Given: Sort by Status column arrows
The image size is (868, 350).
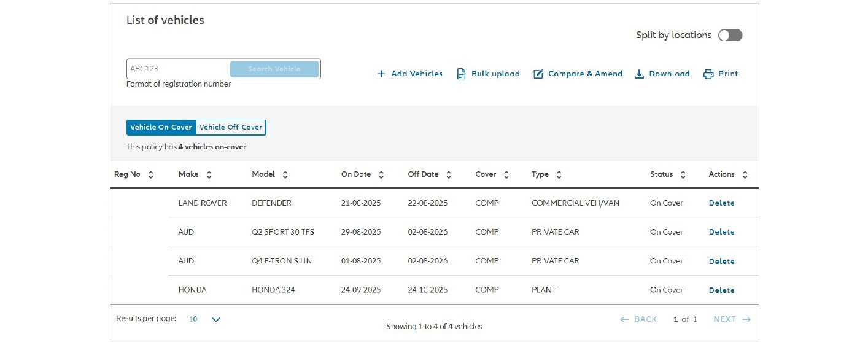Looking at the screenshot, I should point(683,175).
